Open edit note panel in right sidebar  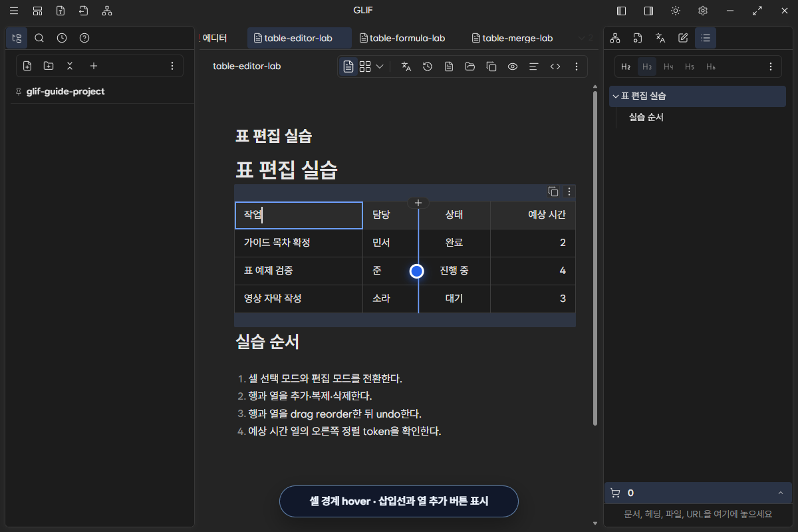pos(683,38)
